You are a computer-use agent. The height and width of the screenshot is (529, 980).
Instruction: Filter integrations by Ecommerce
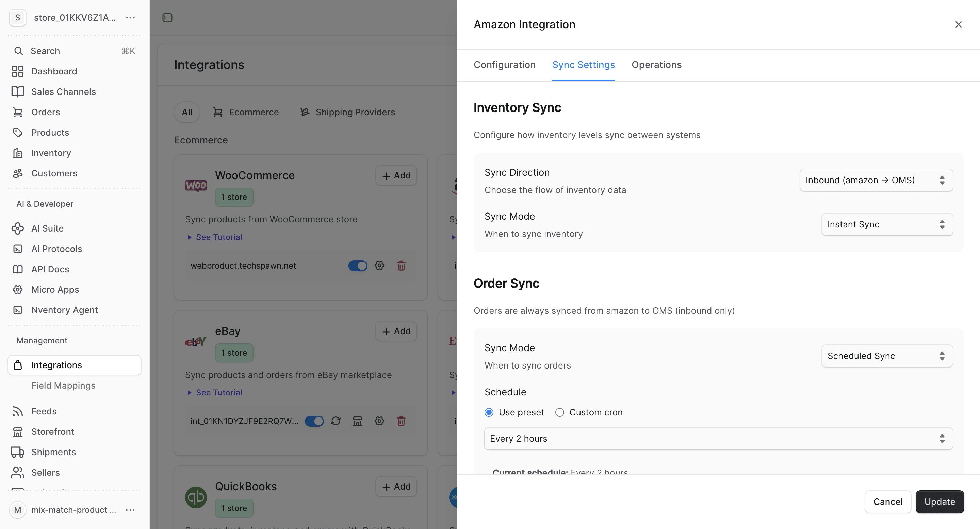click(246, 112)
